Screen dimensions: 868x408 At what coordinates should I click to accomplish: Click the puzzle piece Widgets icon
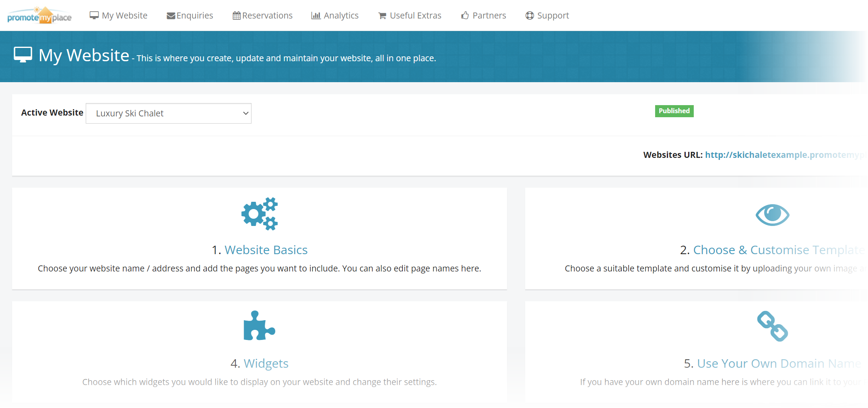click(x=259, y=326)
